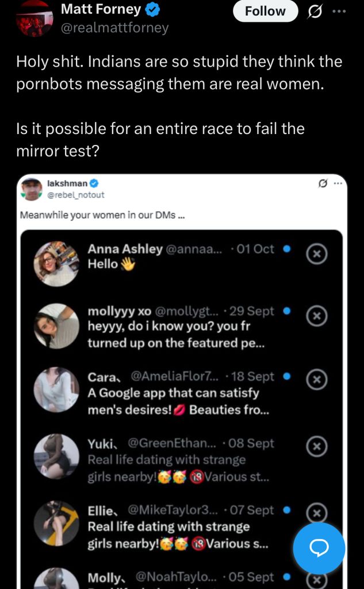The width and height of the screenshot is (364, 589).
Task: Tap Yuki's avatar in the message list
Action: tap(56, 456)
